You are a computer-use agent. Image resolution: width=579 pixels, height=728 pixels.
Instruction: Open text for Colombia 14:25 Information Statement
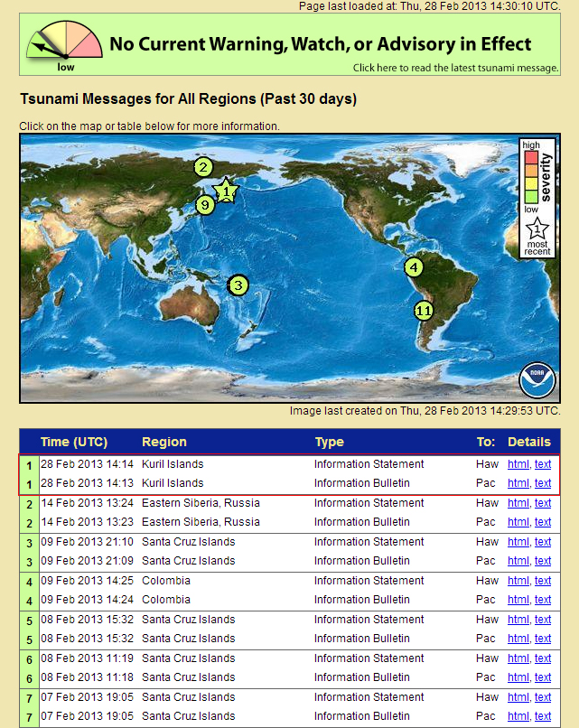coord(543,581)
